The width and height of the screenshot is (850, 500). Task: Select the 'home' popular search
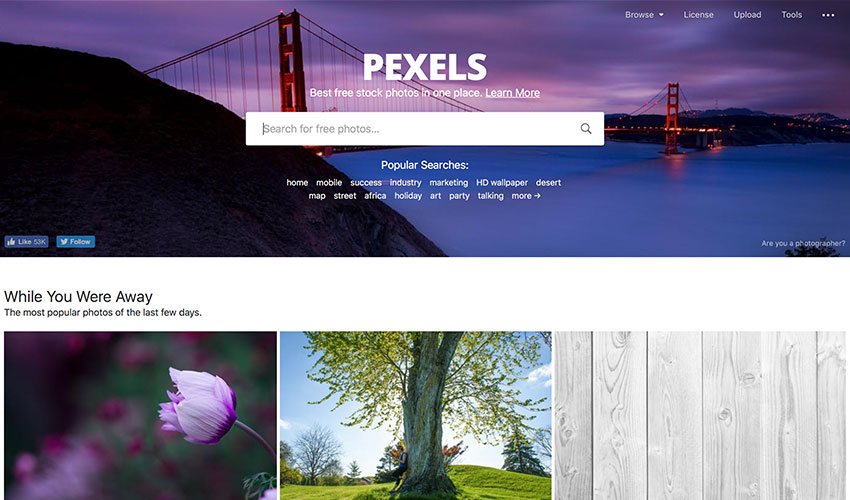coord(297,183)
